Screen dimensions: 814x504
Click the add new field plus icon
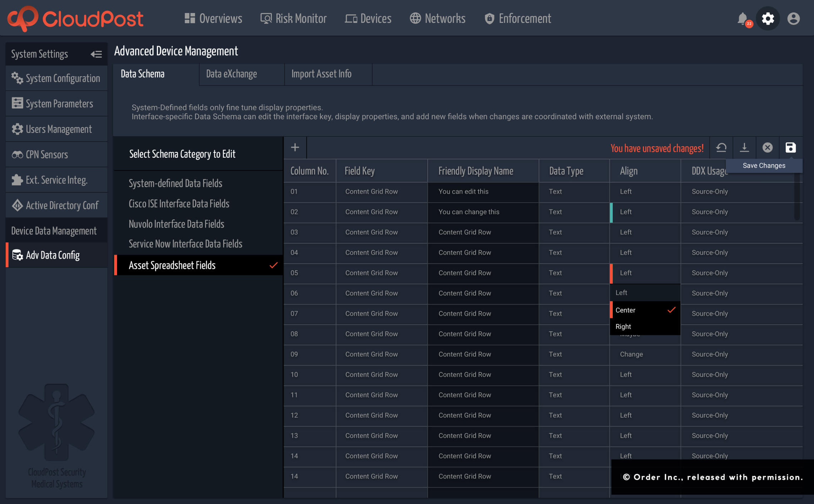295,147
